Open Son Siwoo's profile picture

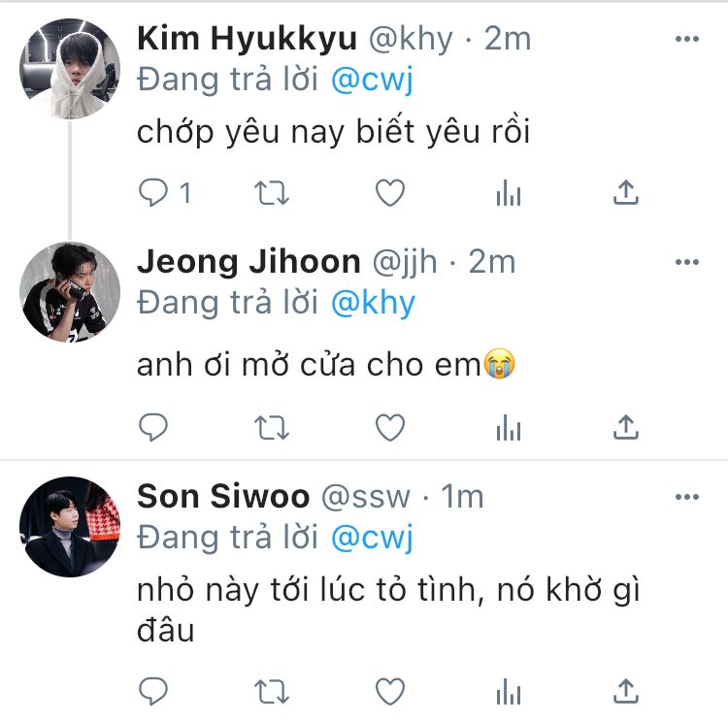click(x=70, y=527)
